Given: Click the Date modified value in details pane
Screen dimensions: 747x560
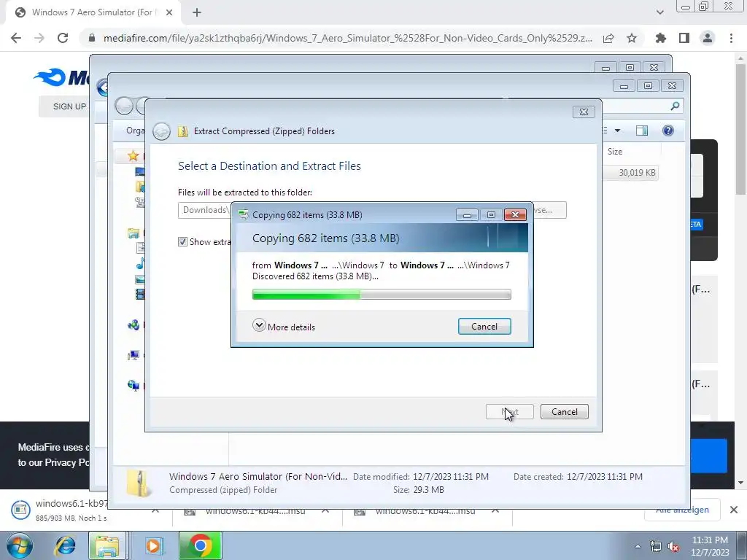Looking at the screenshot, I should (451, 477).
